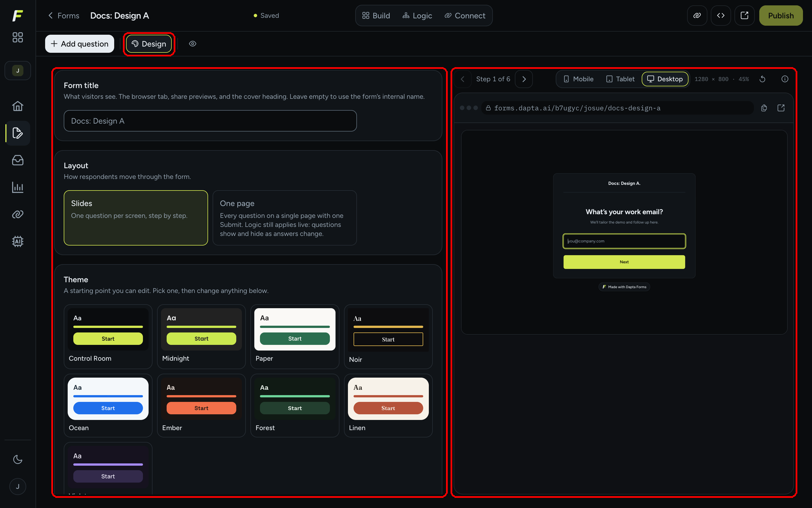
Task: Open the inbox icon in sidebar
Action: pyautogui.click(x=17, y=160)
